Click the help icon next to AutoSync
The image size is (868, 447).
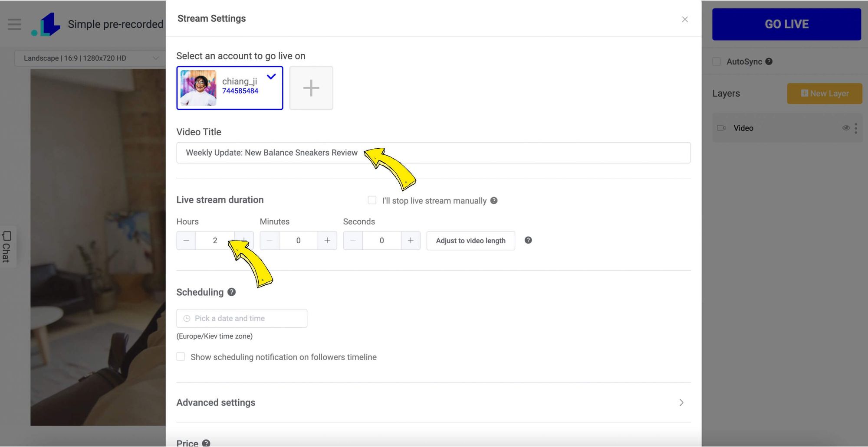pyautogui.click(x=769, y=61)
